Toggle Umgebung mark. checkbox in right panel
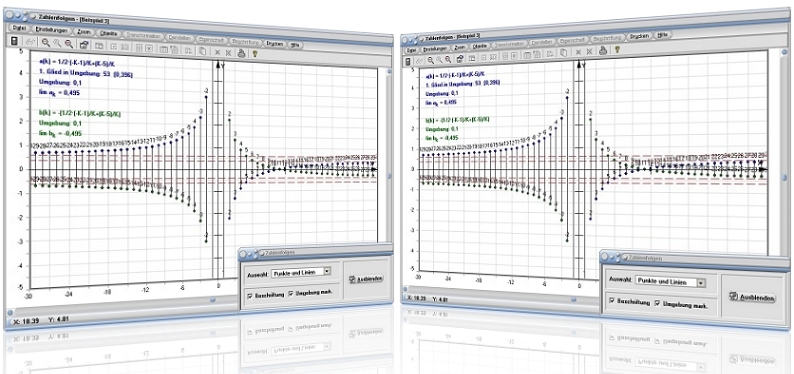 coord(658,303)
